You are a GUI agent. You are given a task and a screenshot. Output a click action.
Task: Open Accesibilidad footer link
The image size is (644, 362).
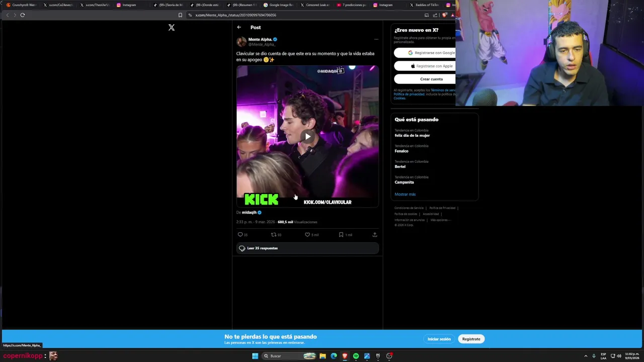pyautogui.click(x=431, y=214)
